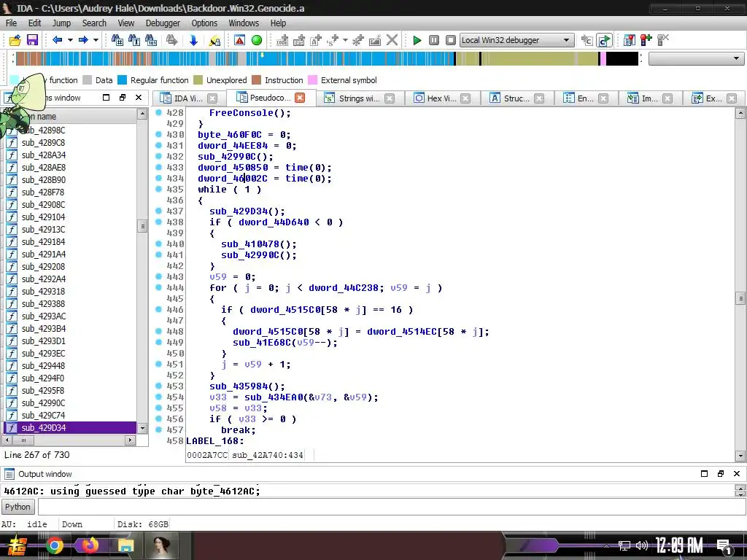Toggle breakpoint dot on line 457
747x560 pixels.
(x=158, y=430)
